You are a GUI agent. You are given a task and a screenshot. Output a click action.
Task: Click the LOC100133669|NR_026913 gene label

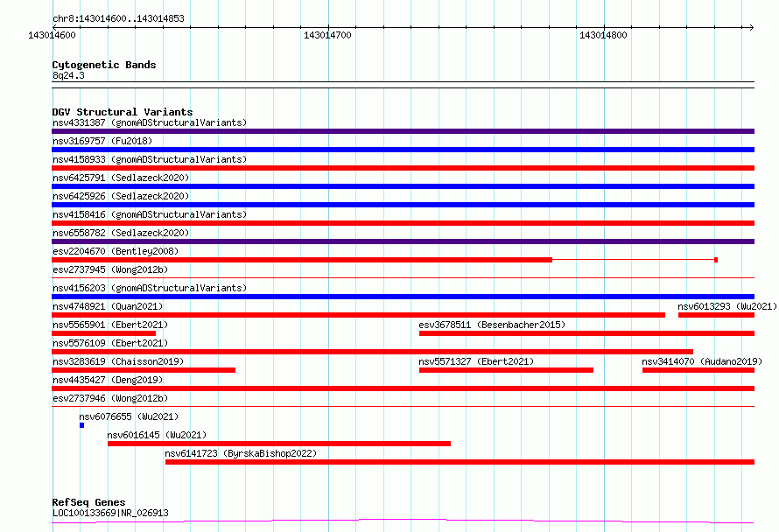click(x=110, y=513)
